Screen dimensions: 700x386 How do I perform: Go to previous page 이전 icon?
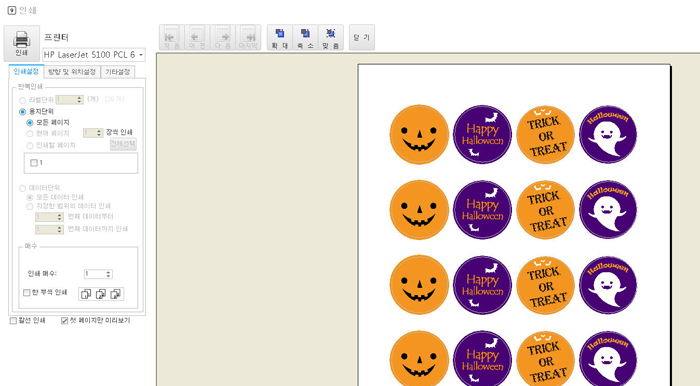(197, 37)
